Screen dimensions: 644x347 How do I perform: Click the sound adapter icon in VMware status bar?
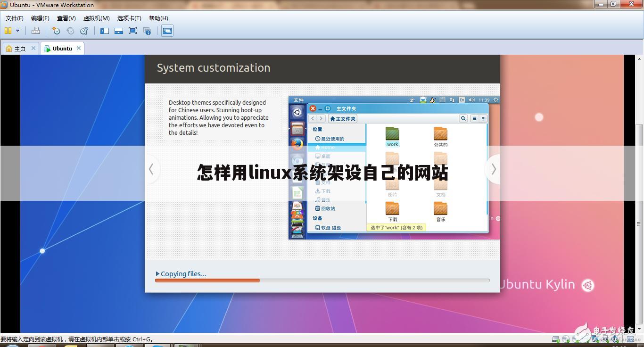[x=614, y=339]
